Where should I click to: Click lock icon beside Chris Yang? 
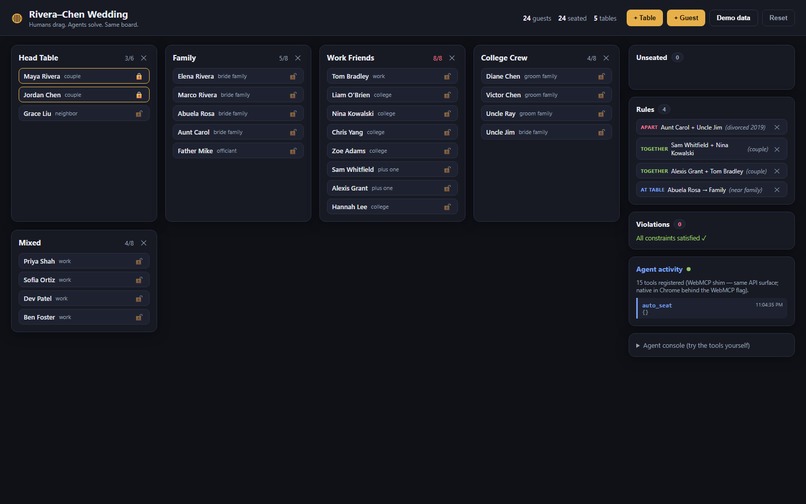[x=447, y=132]
